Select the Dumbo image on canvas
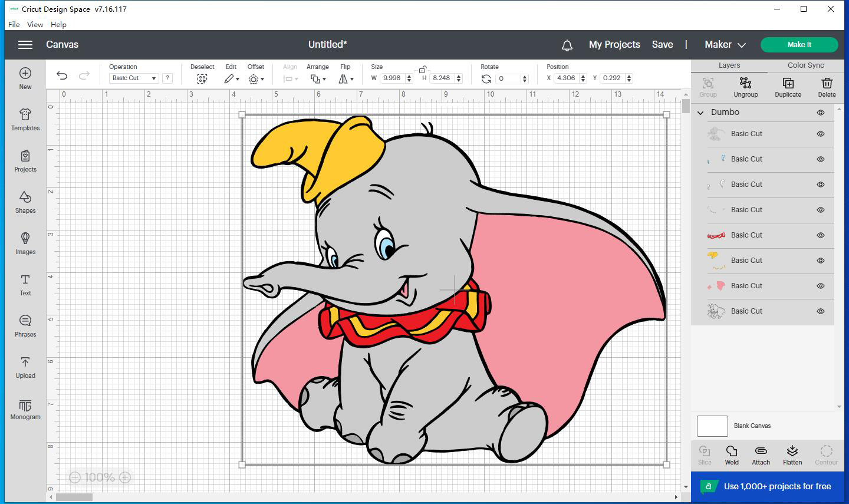Viewport: 849px width, 504px height. [x=454, y=289]
